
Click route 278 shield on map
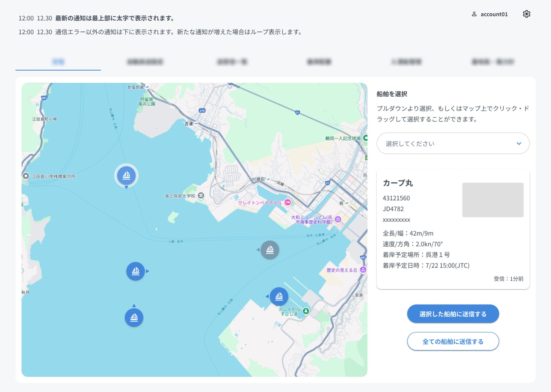(x=202, y=111)
